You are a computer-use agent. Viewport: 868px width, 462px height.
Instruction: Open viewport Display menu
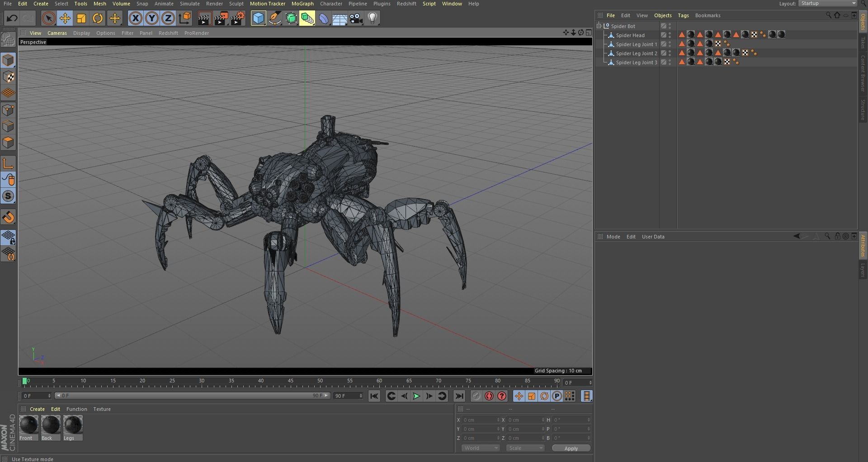point(81,33)
